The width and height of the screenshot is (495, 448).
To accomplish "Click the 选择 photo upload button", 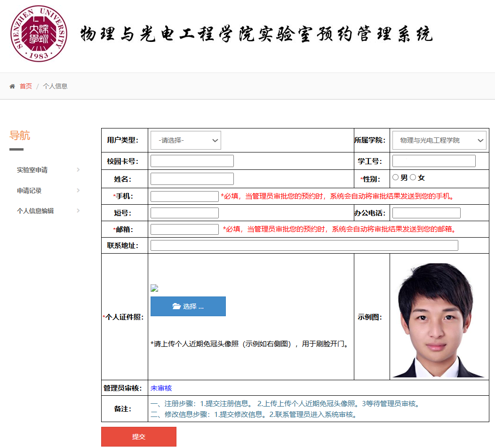I will (188, 306).
